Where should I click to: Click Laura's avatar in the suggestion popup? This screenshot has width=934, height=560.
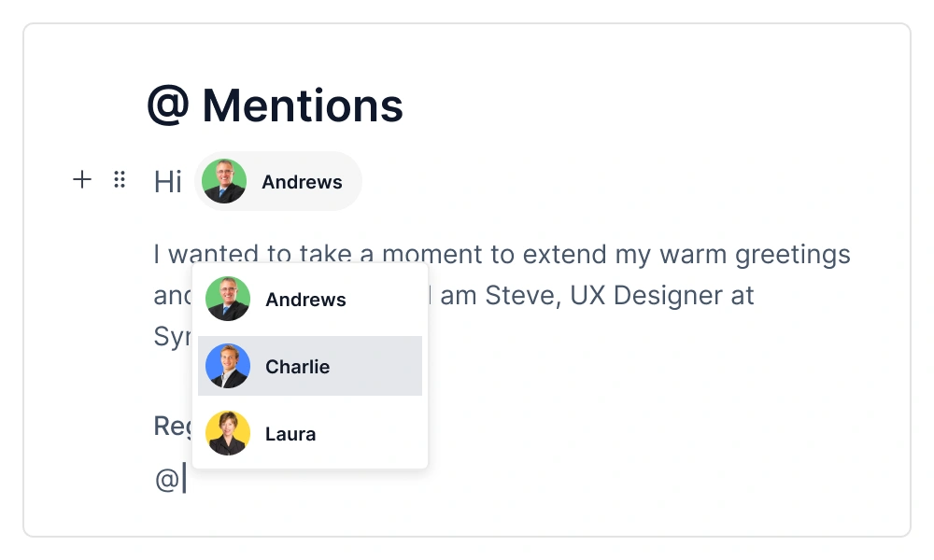pos(227,433)
